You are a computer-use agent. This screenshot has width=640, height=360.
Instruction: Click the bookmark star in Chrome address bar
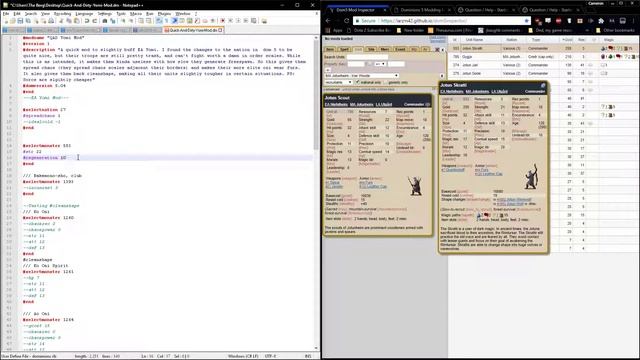click(526, 20)
